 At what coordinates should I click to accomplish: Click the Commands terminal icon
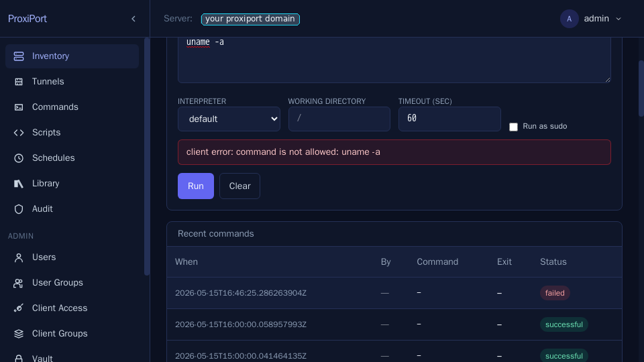19,107
